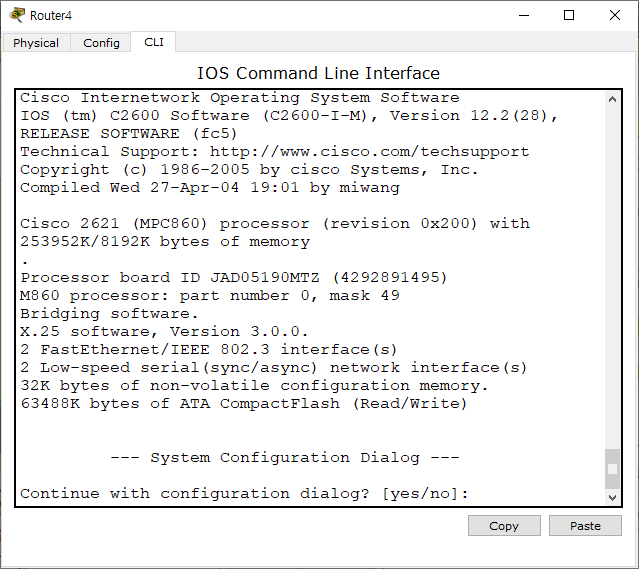The height and width of the screenshot is (569, 639).
Task: Click the vertical scrollbar thumb
Action: 612,469
